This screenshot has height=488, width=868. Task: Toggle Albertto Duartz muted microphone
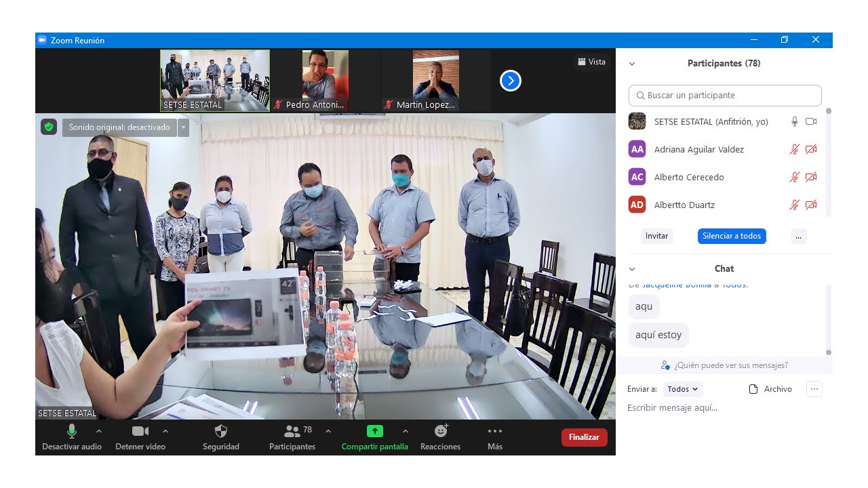(795, 205)
